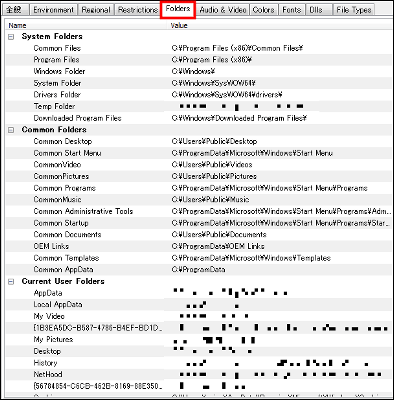
Task: Select the {56784854-C6CB GUID row
Action: click(199, 387)
